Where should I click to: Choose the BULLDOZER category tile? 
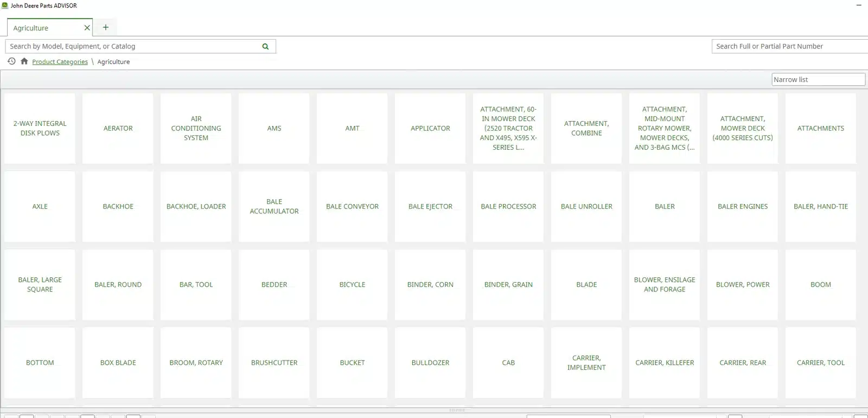pos(430,363)
